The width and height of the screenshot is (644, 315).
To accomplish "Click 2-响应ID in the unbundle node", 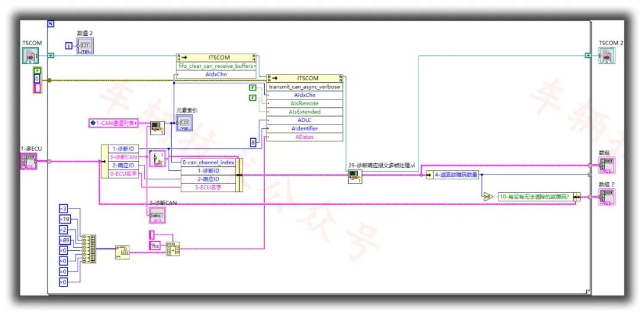I will click(123, 166).
